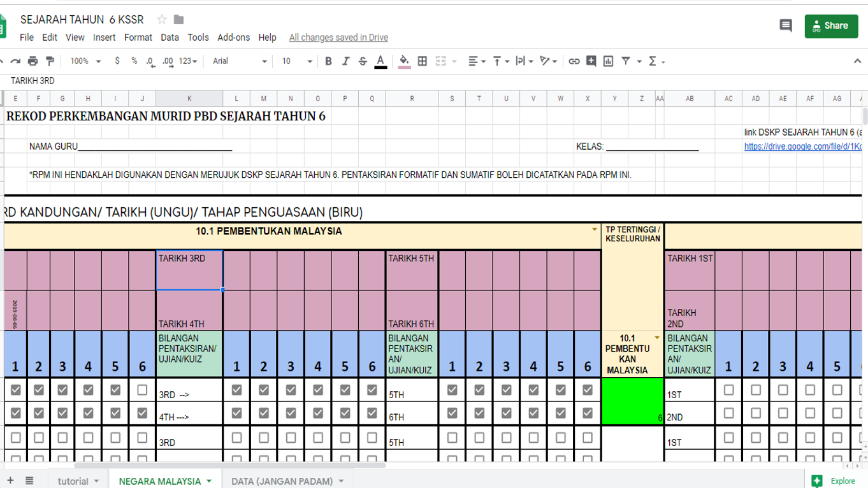Add a new sheet with plus icon
The width and height of the screenshot is (868, 488).
click(x=10, y=480)
